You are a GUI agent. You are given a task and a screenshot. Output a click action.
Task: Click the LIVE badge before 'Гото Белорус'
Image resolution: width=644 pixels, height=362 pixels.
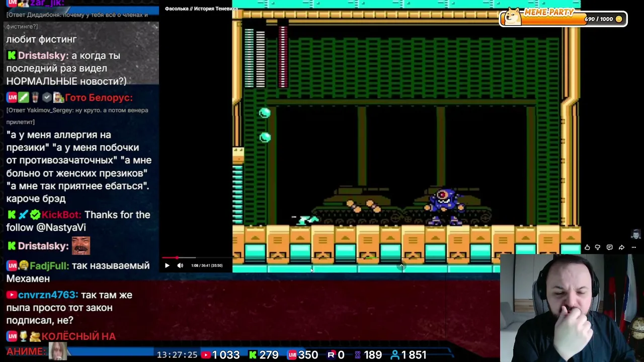click(12, 98)
